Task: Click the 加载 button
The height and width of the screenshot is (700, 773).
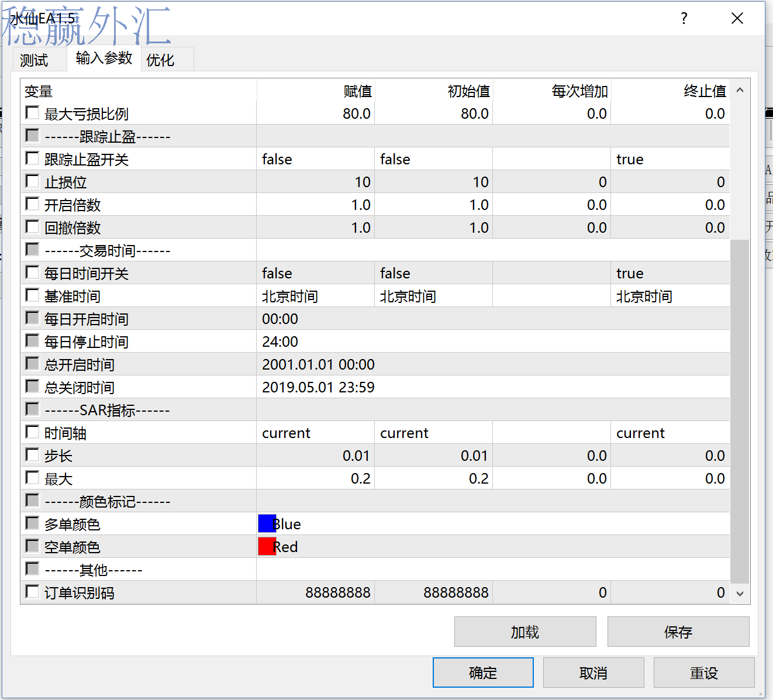Action: click(x=525, y=632)
